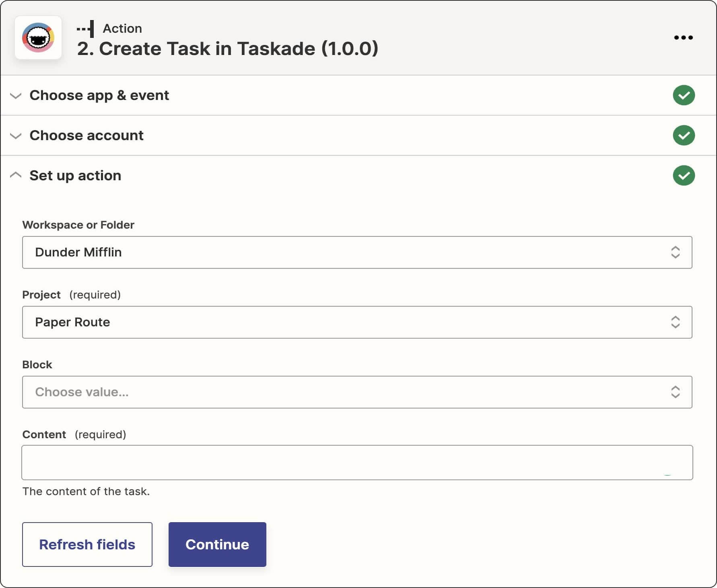This screenshot has width=717, height=588.
Task: Click the Choose account section heading
Action: [87, 136]
